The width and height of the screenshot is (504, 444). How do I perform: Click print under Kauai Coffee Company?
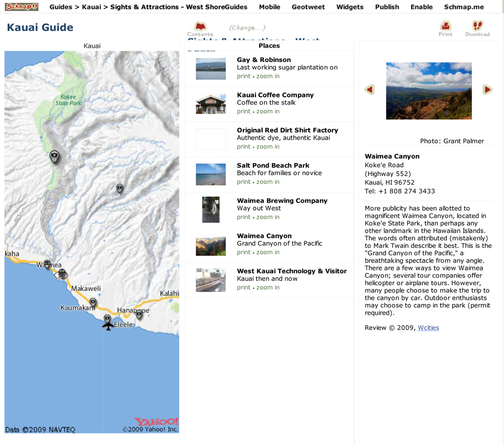(x=243, y=111)
